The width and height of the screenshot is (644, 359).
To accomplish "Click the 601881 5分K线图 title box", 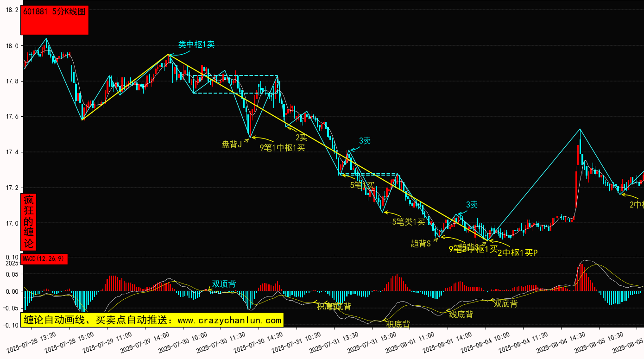I will pyautogui.click(x=54, y=20).
